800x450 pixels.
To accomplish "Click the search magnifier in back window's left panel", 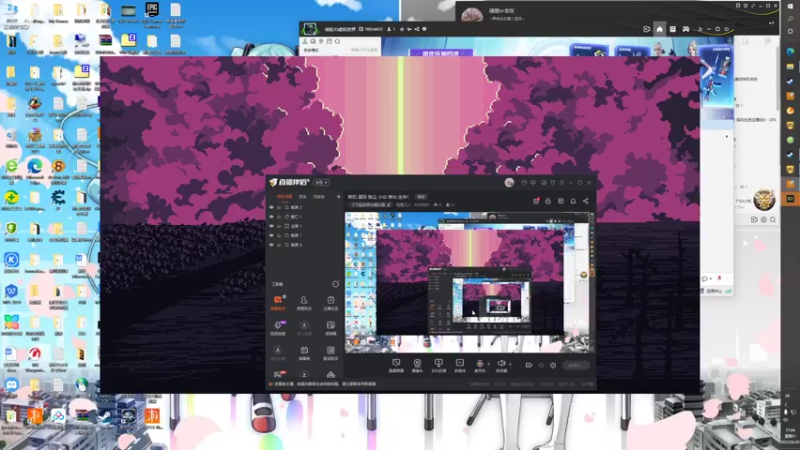I will coord(337,41).
